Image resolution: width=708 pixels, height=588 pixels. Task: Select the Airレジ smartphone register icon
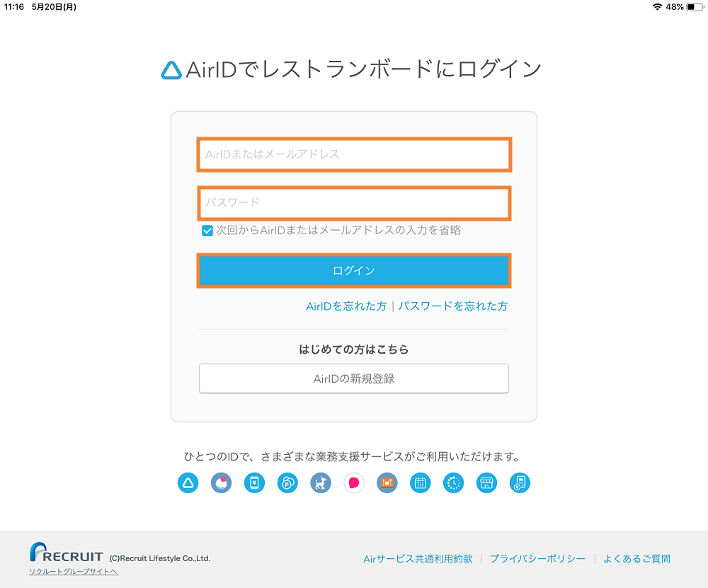pos(254,483)
